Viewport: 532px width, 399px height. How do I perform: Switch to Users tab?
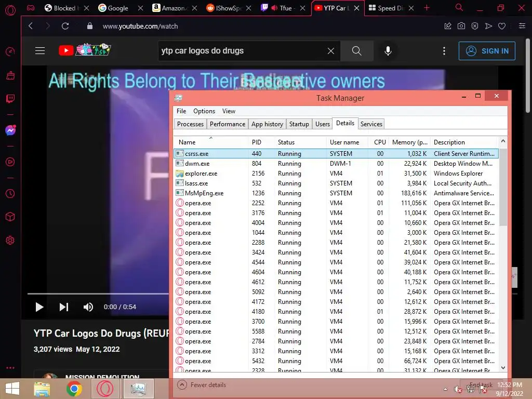(x=322, y=124)
